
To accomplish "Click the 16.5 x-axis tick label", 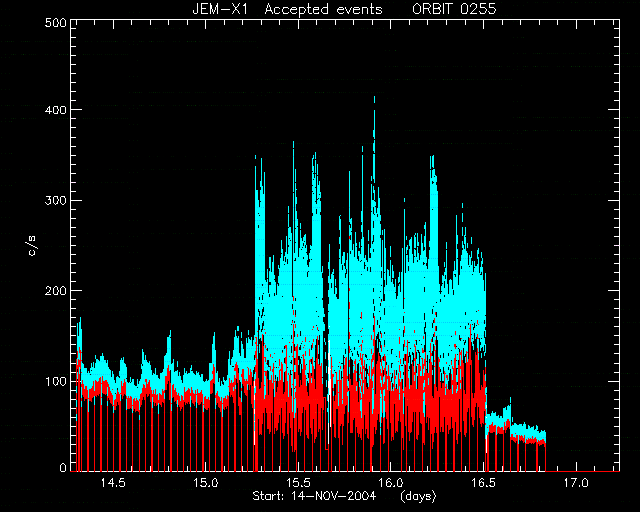I will (x=484, y=483).
